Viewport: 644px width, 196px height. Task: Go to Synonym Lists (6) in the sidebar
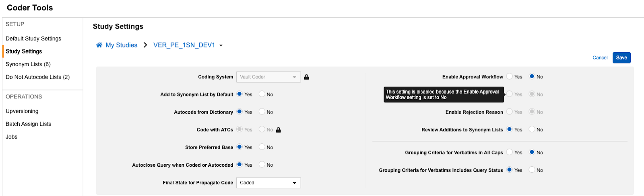click(x=28, y=64)
